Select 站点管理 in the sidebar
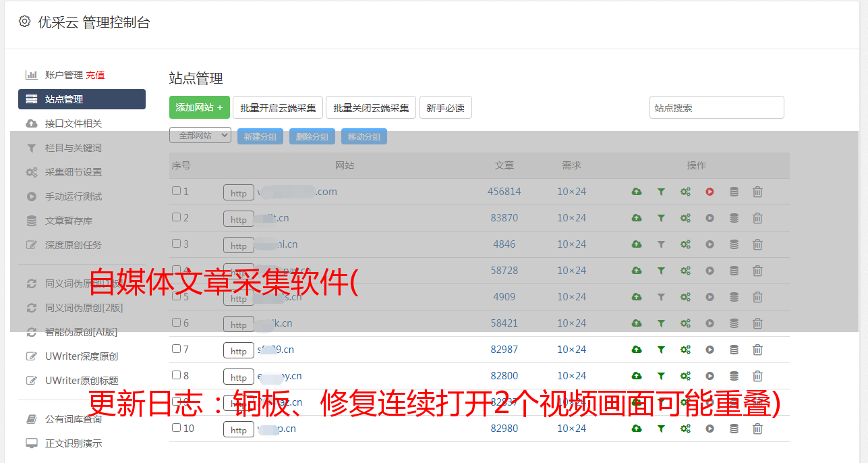 tap(82, 99)
